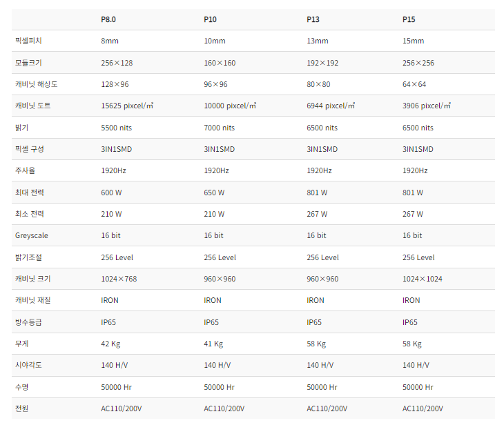
Task: Select the Greyscale row label
Action: tap(32, 235)
